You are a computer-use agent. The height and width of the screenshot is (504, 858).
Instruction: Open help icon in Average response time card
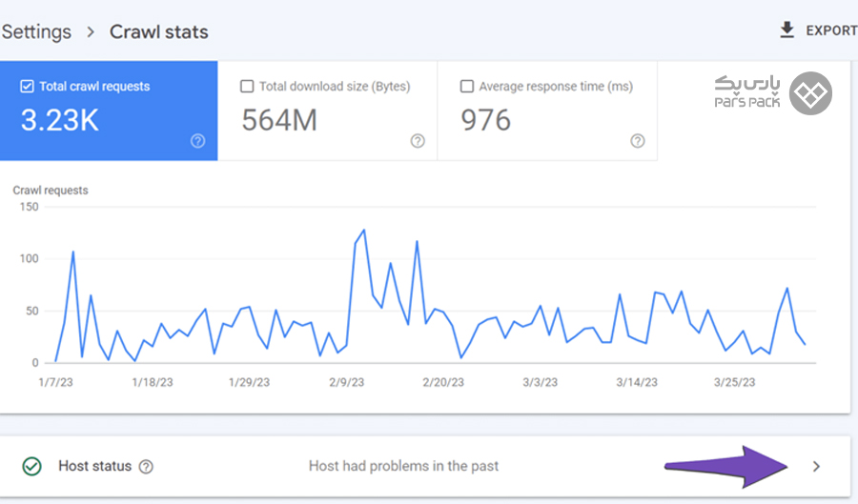click(x=637, y=141)
